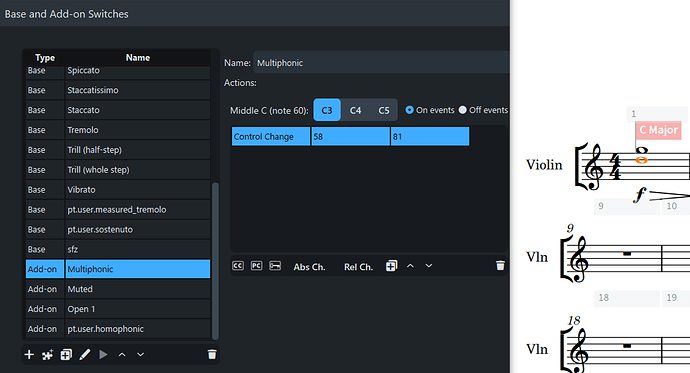Select the Vibrato switch row
Screen dimensions: 690x373
click(x=118, y=190)
